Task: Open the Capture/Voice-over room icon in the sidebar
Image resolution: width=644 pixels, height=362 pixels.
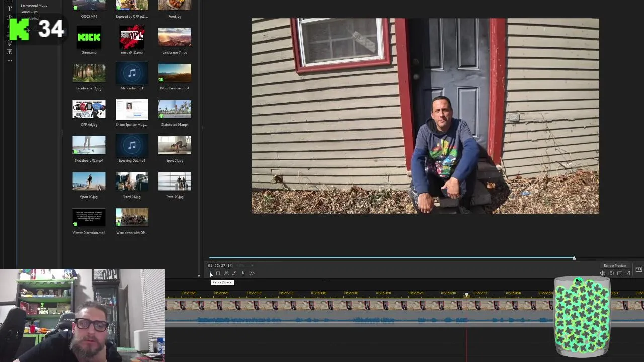Action: (9, 51)
